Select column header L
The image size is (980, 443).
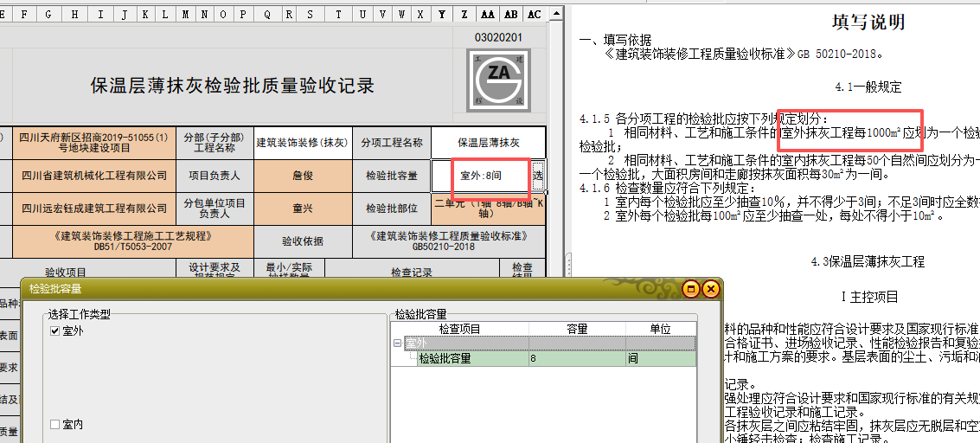(165, 14)
